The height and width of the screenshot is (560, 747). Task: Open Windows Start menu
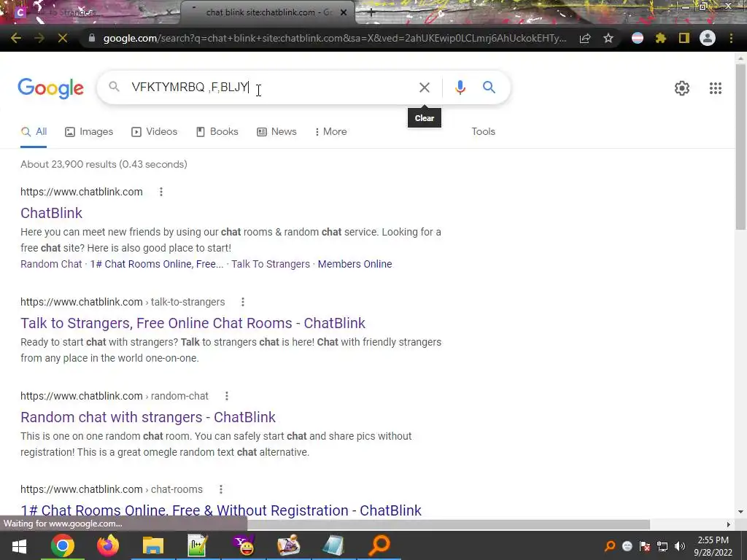[x=19, y=546]
